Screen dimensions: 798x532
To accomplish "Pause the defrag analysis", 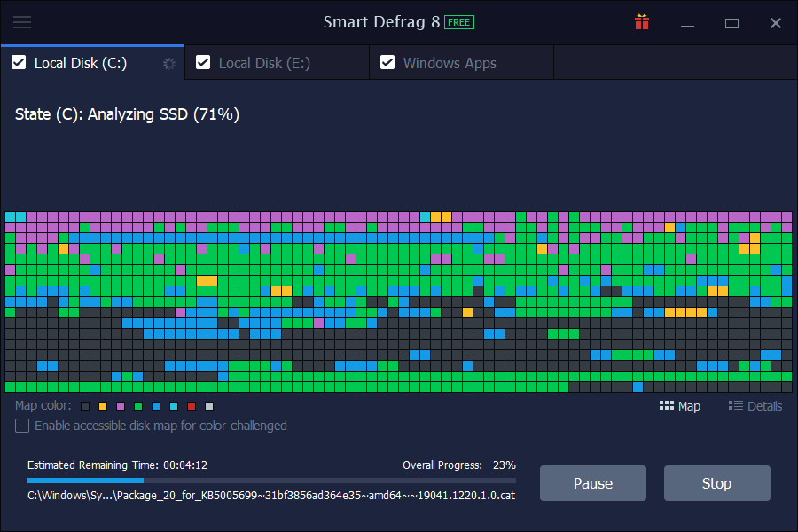I will (x=593, y=483).
